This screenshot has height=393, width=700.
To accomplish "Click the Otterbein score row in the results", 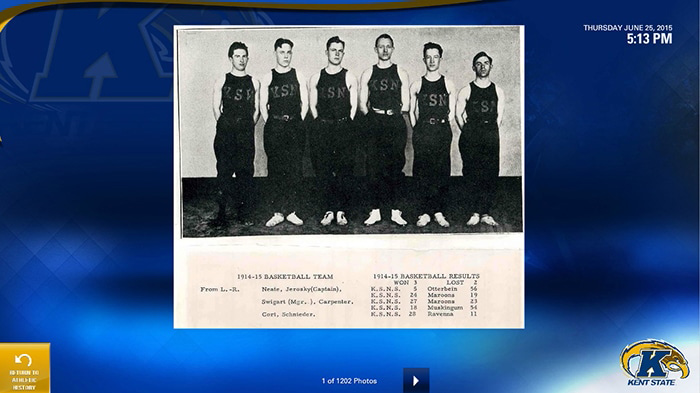I will point(424,289).
